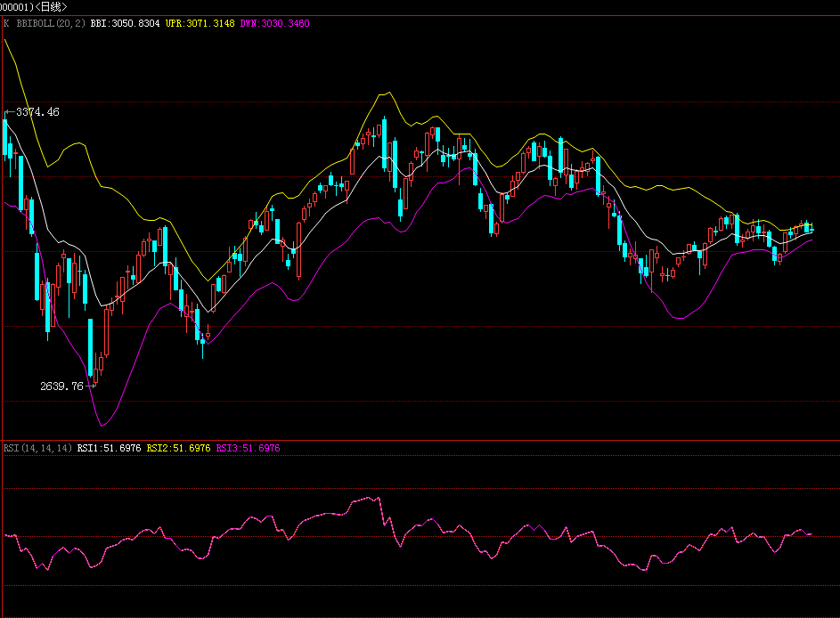840x618 pixels.
Task: Click the magenta RSI3:51.6976 value
Action: tap(248, 448)
